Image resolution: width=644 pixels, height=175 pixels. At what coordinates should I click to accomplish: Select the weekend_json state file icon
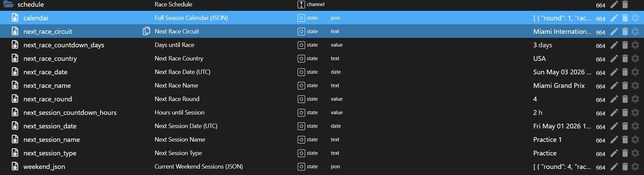[15, 166]
